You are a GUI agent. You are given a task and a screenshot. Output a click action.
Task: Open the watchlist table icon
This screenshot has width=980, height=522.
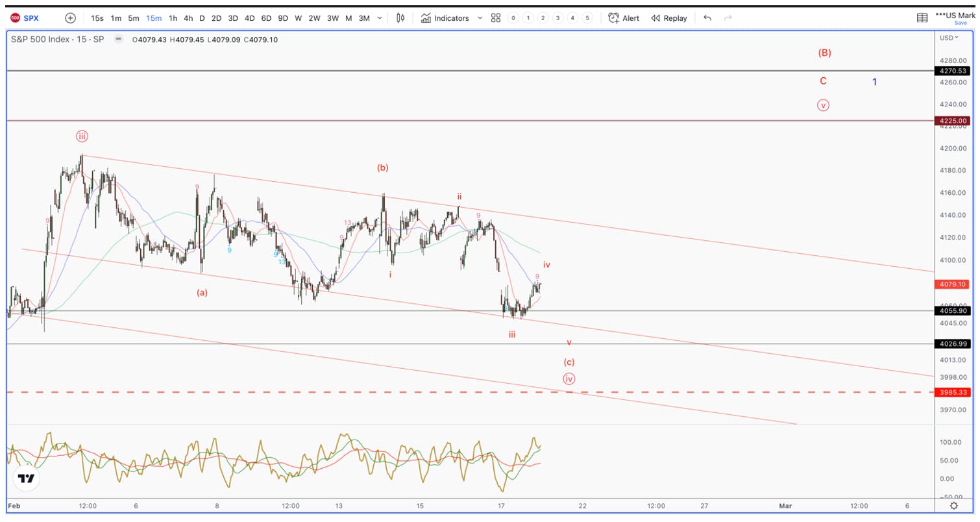922,18
